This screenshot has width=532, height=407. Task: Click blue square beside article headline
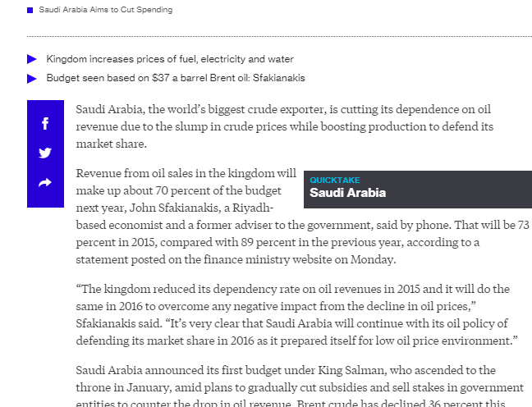pos(30,10)
